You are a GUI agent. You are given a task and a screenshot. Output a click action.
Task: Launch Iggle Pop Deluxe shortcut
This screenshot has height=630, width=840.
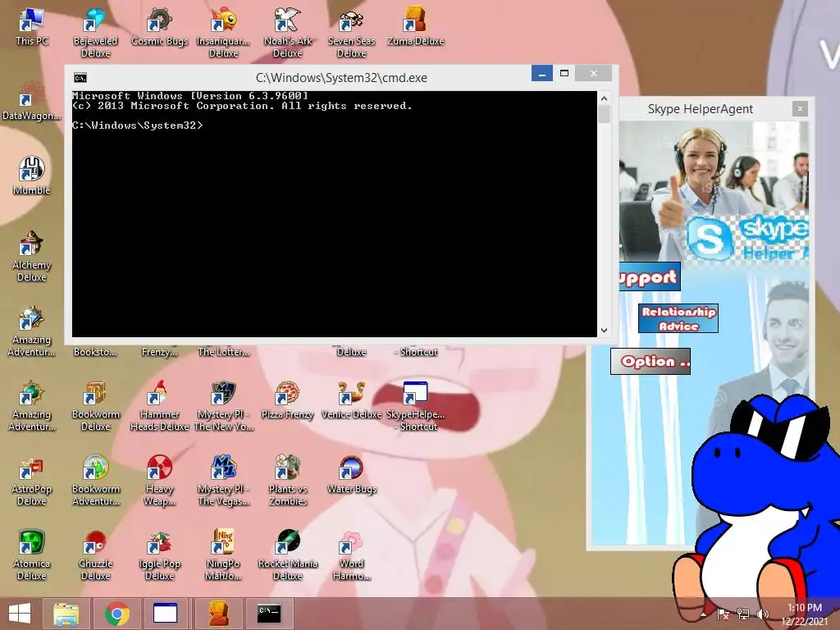tap(159, 555)
